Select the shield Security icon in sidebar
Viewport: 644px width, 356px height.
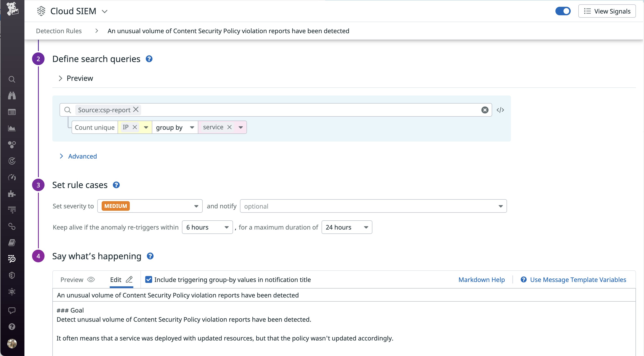[12, 275]
